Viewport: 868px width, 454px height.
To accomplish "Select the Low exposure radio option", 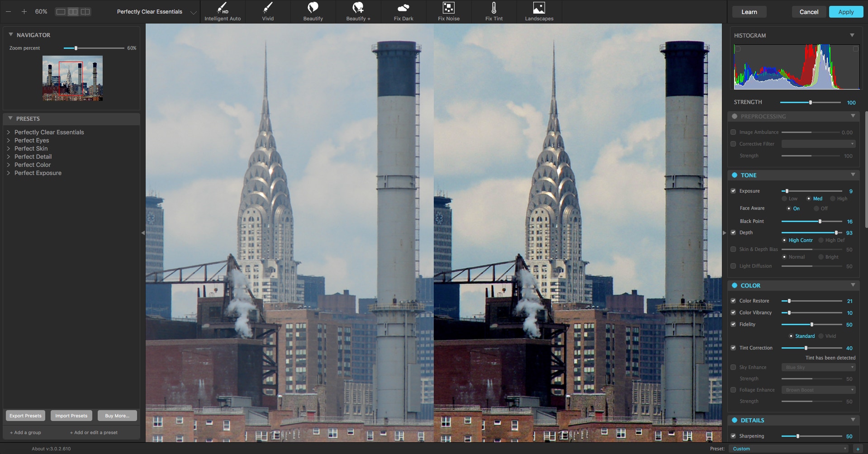I will click(x=784, y=199).
